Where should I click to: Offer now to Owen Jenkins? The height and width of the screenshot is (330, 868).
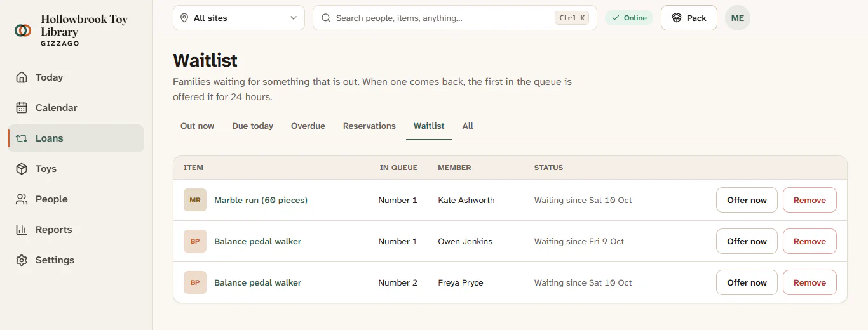(747, 241)
